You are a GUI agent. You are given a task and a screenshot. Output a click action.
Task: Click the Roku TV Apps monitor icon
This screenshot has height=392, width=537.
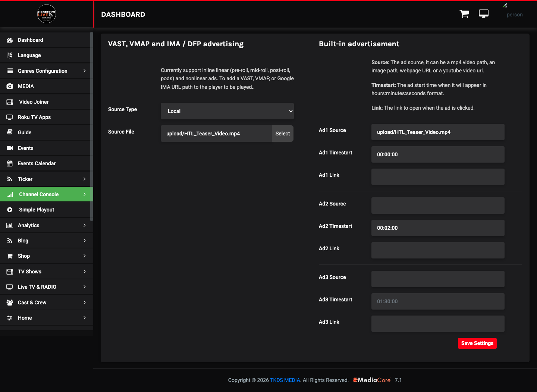[x=10, y=117]
